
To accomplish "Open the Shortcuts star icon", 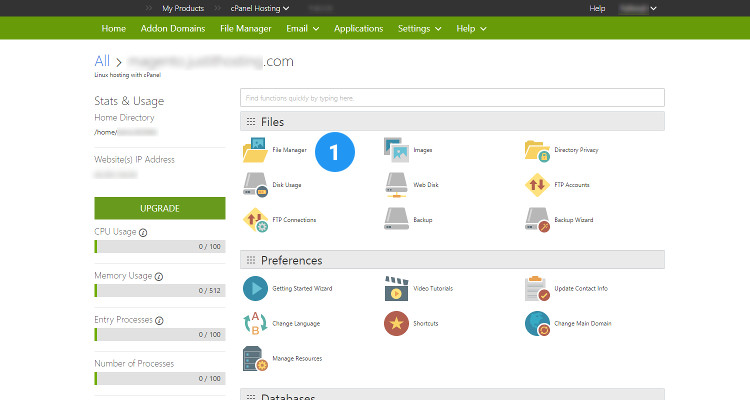I will 396,323.
